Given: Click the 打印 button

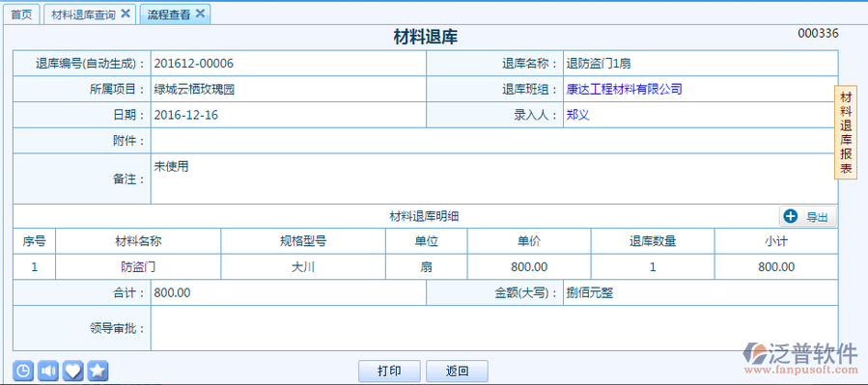Looking at the screenshot, I should (x=390, y=371).
